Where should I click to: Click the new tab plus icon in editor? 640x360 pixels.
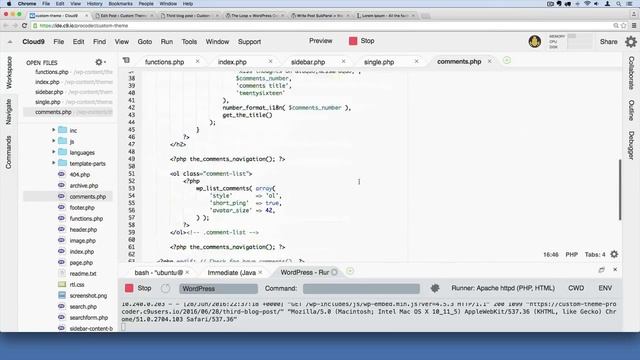pos(507,61)
